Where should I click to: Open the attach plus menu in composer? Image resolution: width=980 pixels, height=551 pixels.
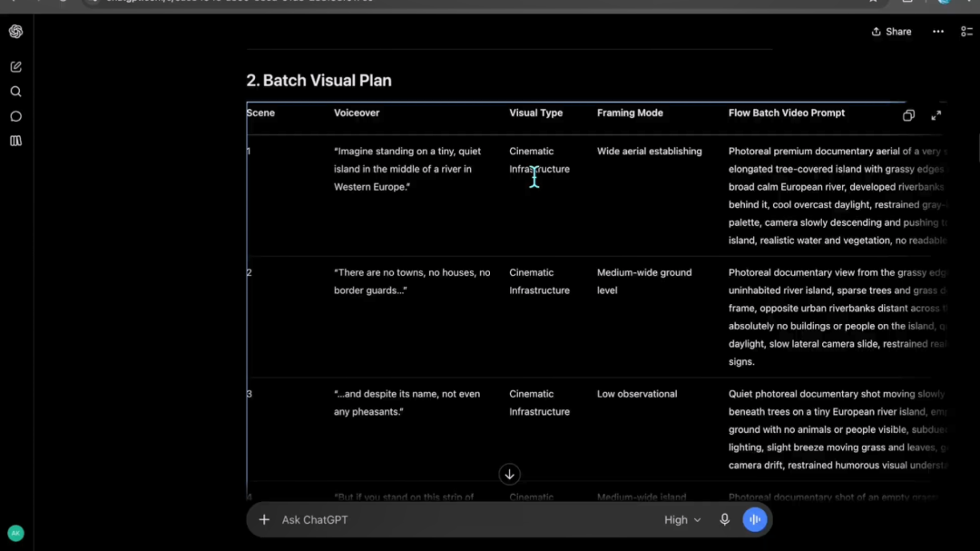tap(264, 520)
